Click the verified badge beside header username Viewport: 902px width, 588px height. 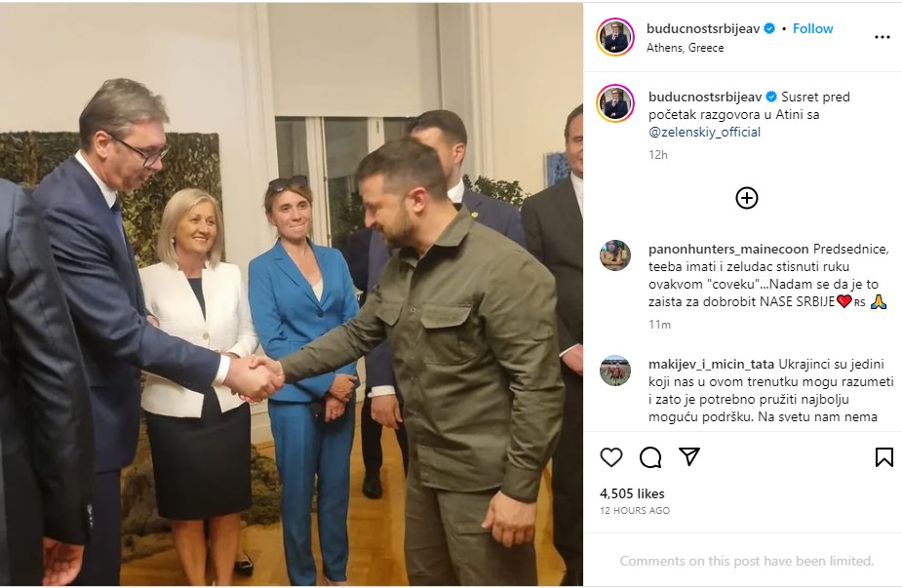coord(769,28)
